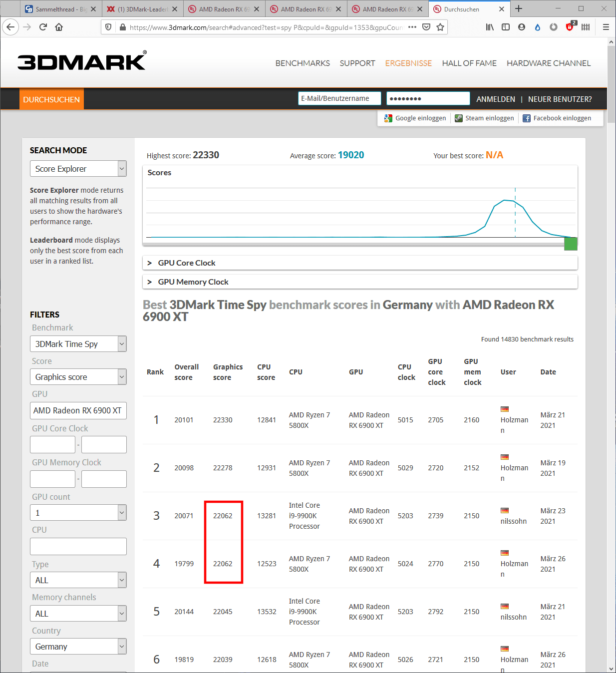The width and height of the screenshot is (616, 673).
Task: Open the uBlock Origin extension icon
Action: pos(570,26)
